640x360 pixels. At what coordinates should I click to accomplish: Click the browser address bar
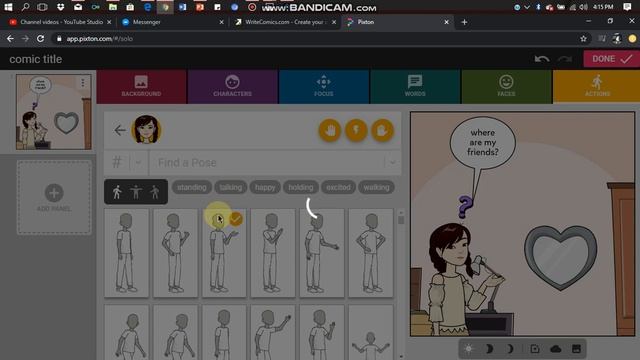314,38
